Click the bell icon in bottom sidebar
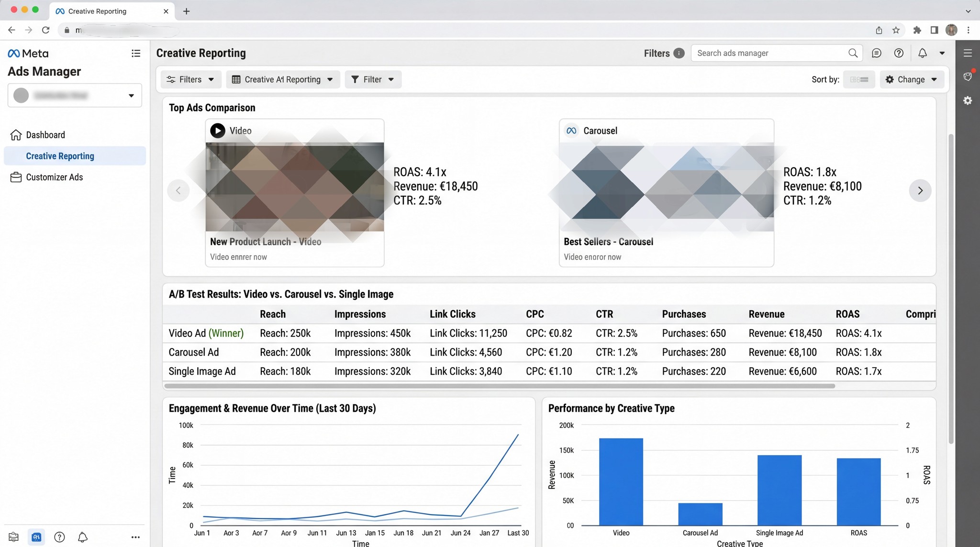980x547 pixels. [82, 537]
